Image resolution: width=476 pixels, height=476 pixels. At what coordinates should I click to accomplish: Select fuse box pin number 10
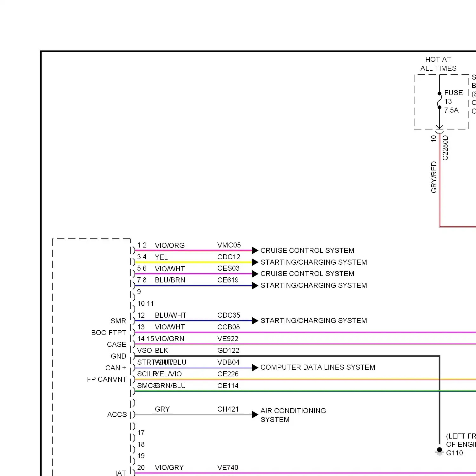pos(433,139)
